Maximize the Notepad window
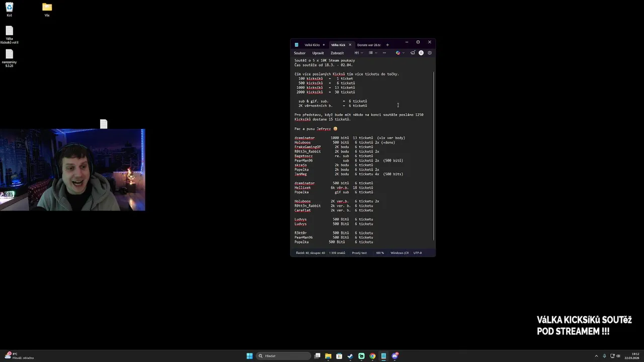 [x=418, y=42]
